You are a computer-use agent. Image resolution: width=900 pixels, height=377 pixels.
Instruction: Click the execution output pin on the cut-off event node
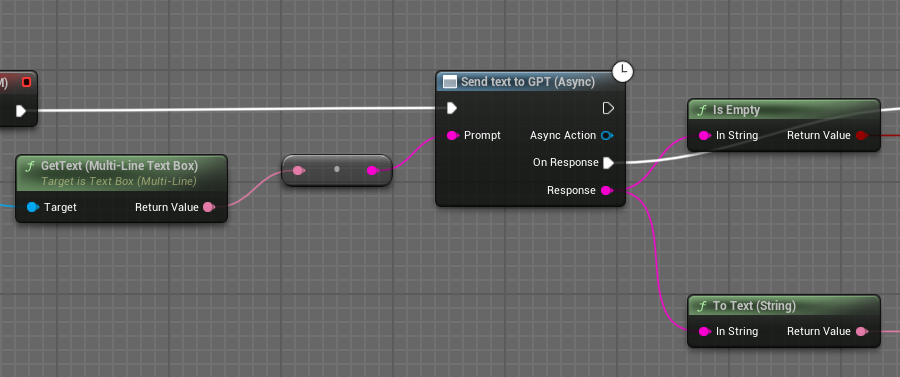point(21,110)
